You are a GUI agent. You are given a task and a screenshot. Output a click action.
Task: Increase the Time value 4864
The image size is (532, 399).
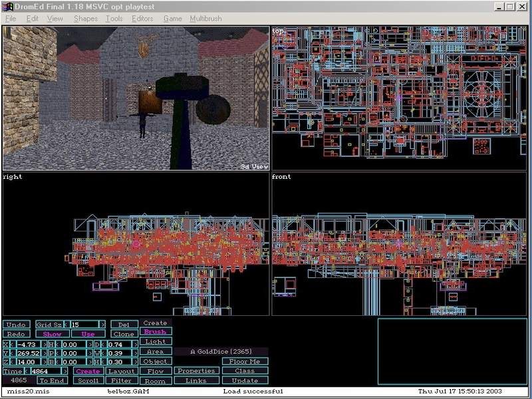(65, 371)
